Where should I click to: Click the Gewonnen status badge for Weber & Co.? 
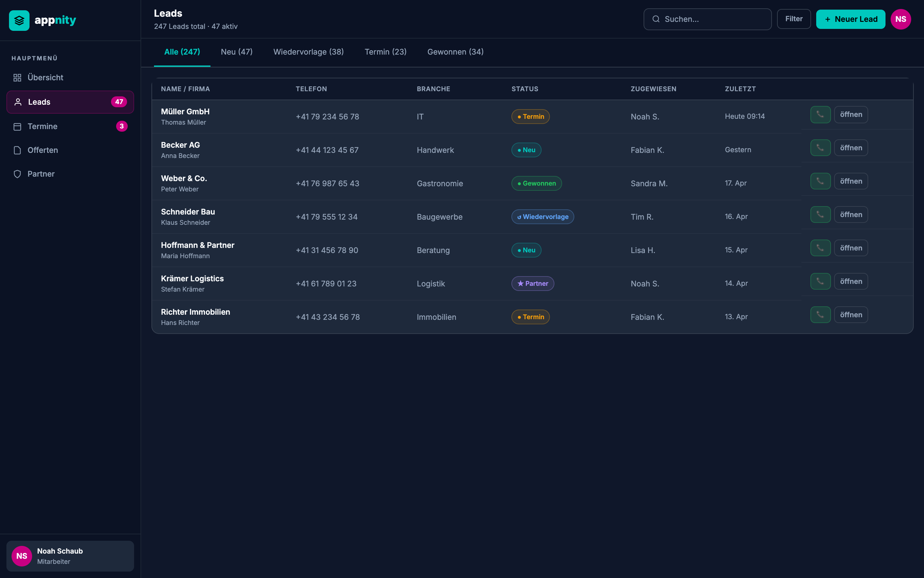click(x=536, y=183)
